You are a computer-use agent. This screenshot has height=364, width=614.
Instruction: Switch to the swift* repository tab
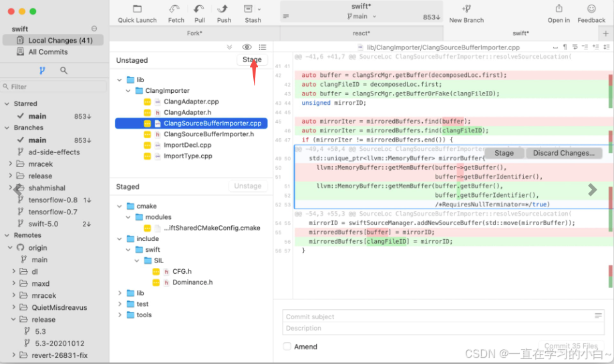[520, 33]
